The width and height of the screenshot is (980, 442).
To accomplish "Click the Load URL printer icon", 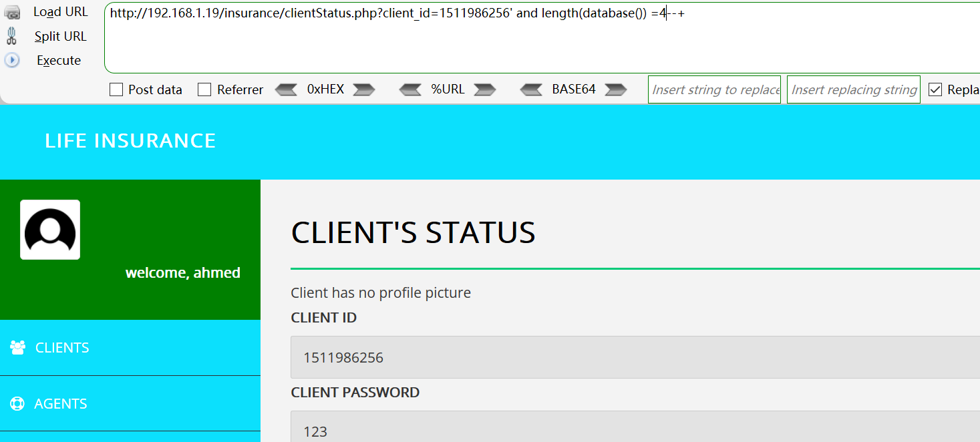I will [12, 13].
